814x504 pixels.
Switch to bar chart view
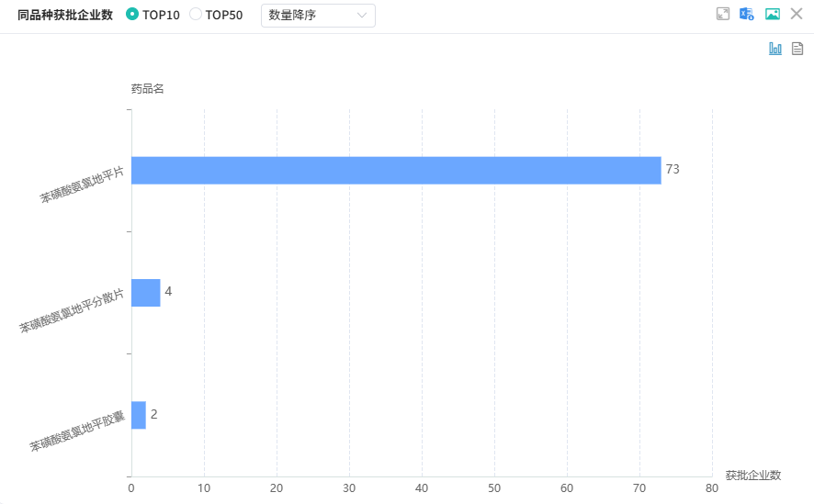[775, 49]
